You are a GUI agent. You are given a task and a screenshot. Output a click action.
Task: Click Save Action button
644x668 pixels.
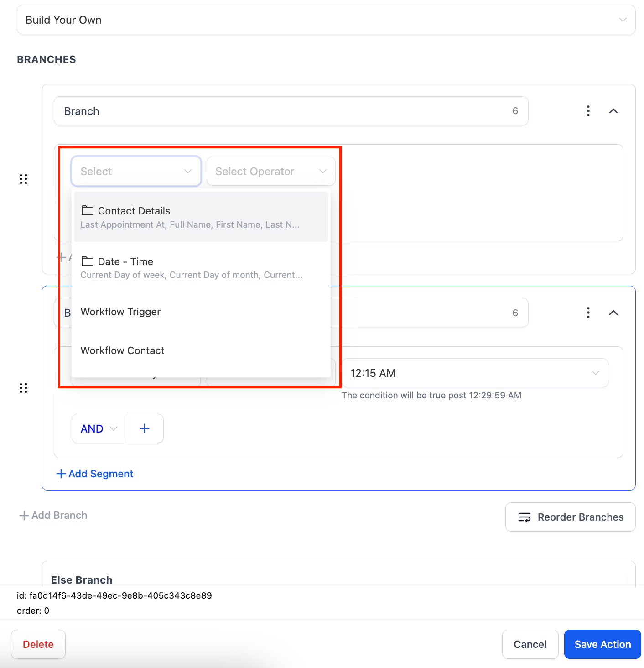[x=602, y=644]
